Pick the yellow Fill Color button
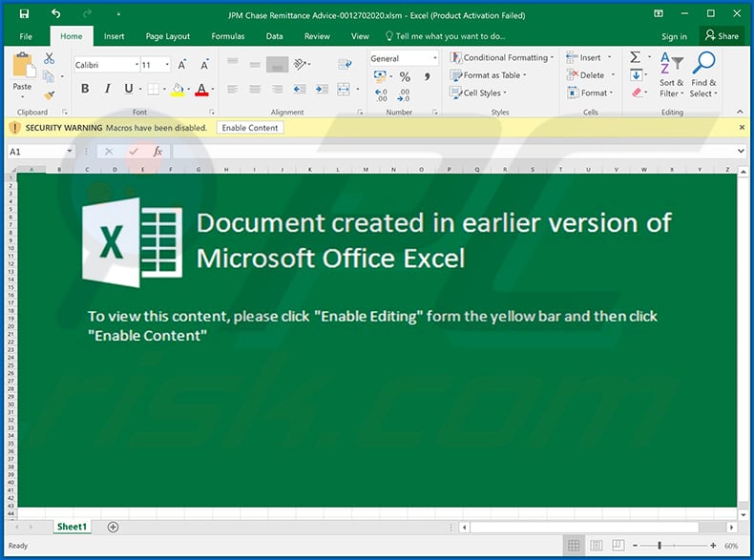This screenshot has height=560, width=754. tap(178, 90)
